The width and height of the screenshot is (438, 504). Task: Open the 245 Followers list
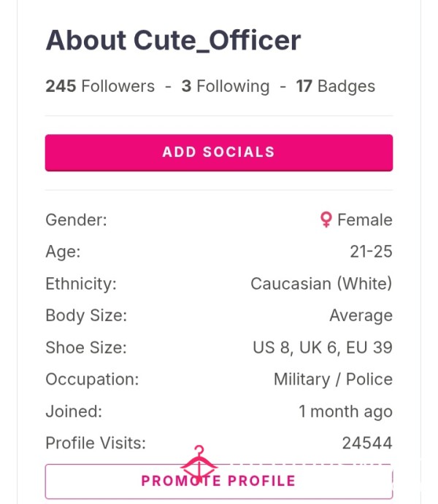[100, 86]
